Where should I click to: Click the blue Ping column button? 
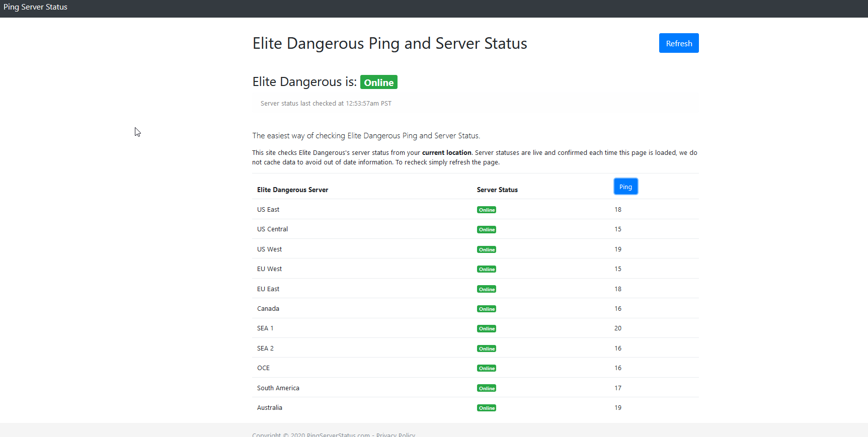(625, 187)
